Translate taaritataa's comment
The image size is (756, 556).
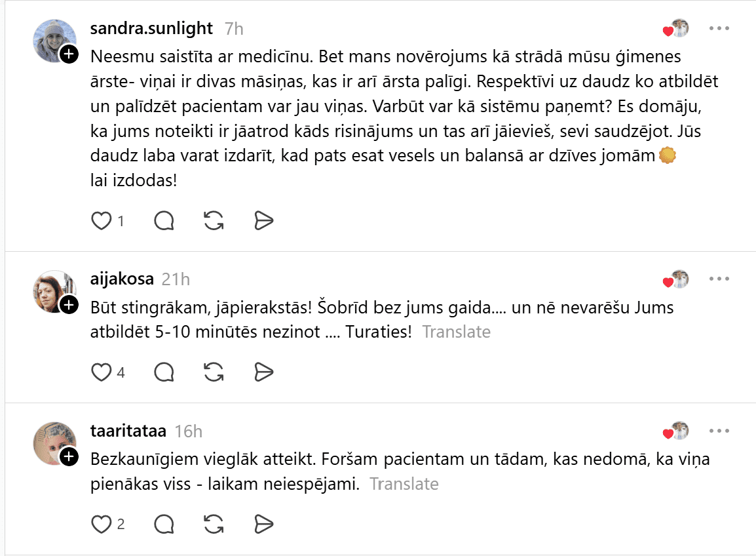click(404, 484)
